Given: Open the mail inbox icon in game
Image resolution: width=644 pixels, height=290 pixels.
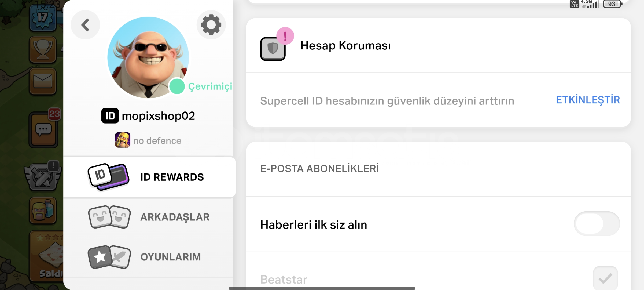Looking at the screenshot, I should tap(43, 81).
